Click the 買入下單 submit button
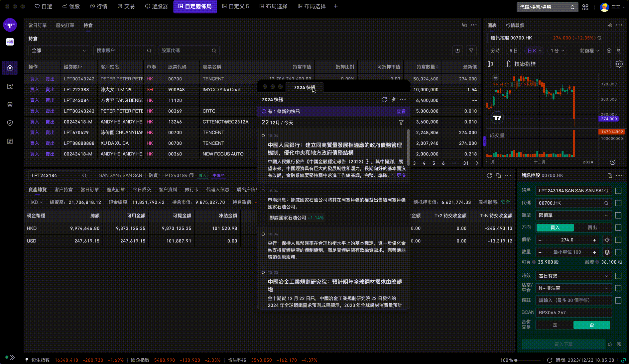629x364 pixels. point(564,344)
